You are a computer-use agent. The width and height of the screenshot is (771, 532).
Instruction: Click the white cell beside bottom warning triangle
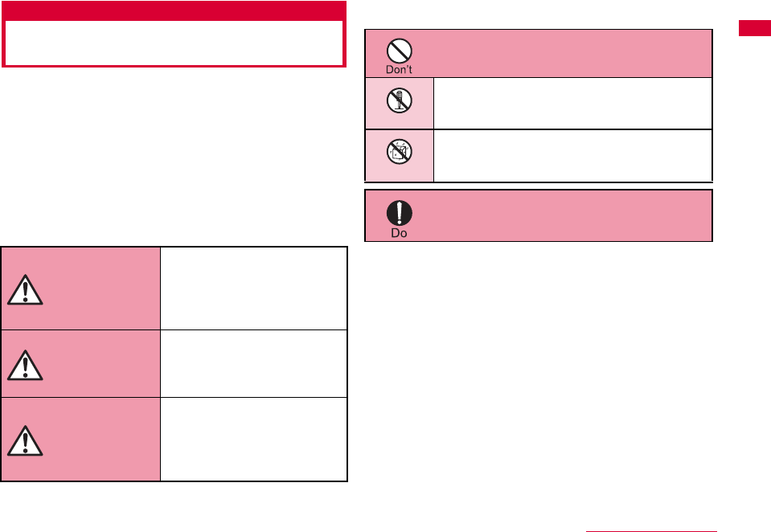(x=253, y=439)
